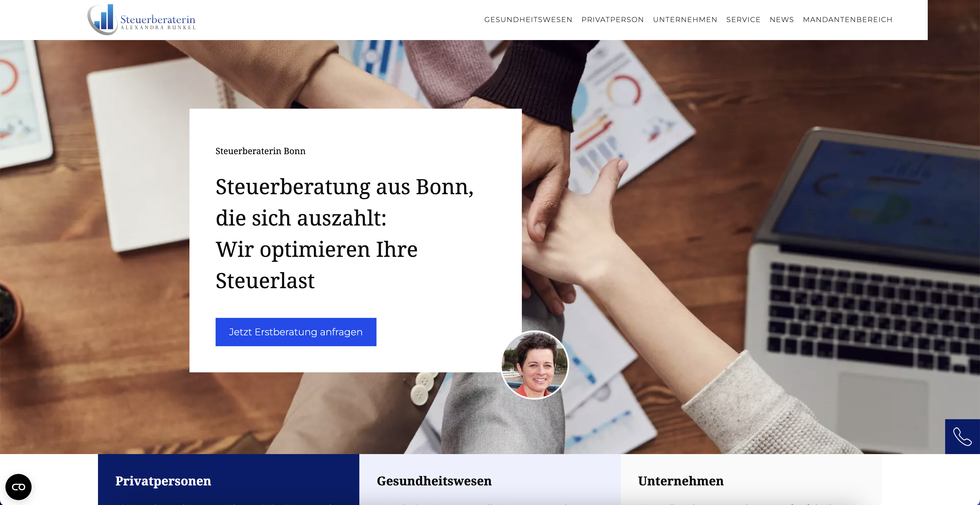
Task: Select the Unternehmen card
Action: [x=751, y=479]
